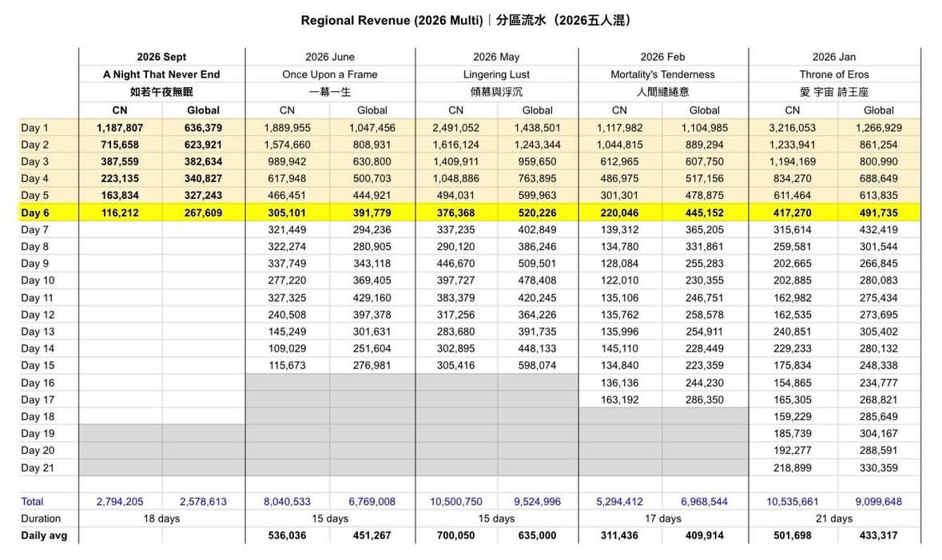Select cell with value 305,101
942x560 pixels.
(x=287, y=212)
